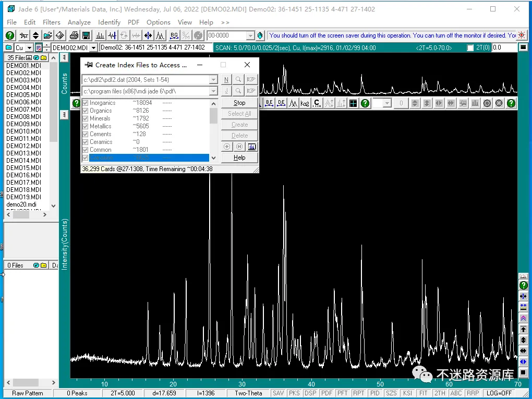Open the DEMO02.MDI file dropdown
This screenshot has width=532, height=399.
coord(94,48)
